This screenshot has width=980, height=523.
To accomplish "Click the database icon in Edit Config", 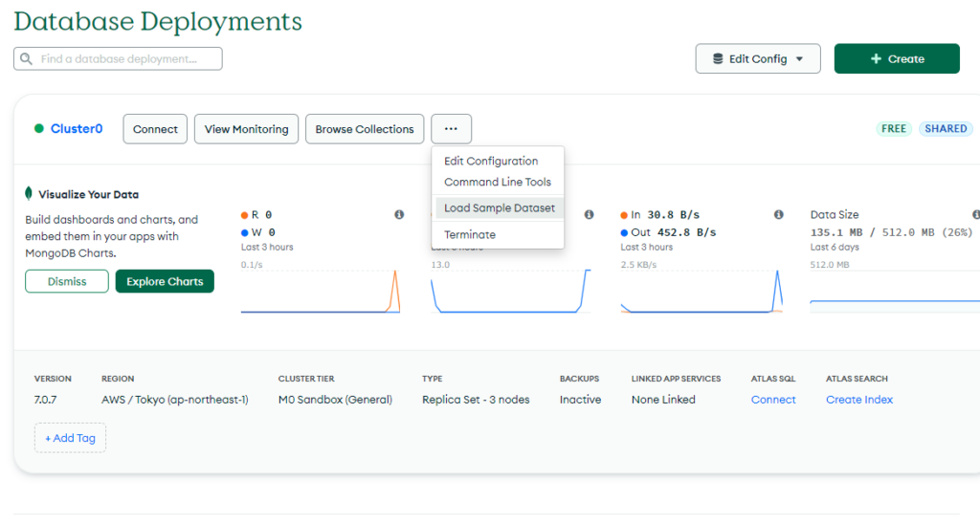I will tap(718, 58).
